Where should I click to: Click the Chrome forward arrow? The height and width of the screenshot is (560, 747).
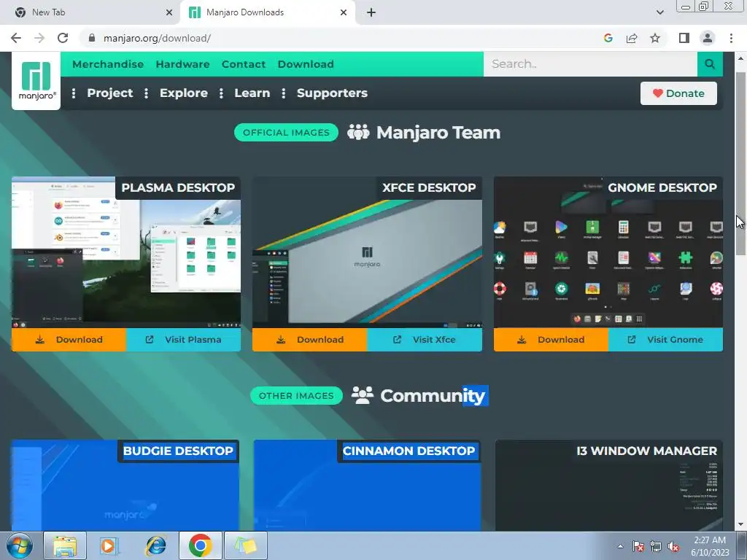pos(39,38)
